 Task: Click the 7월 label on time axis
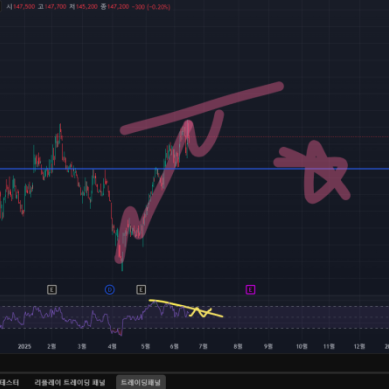(203, 347)
